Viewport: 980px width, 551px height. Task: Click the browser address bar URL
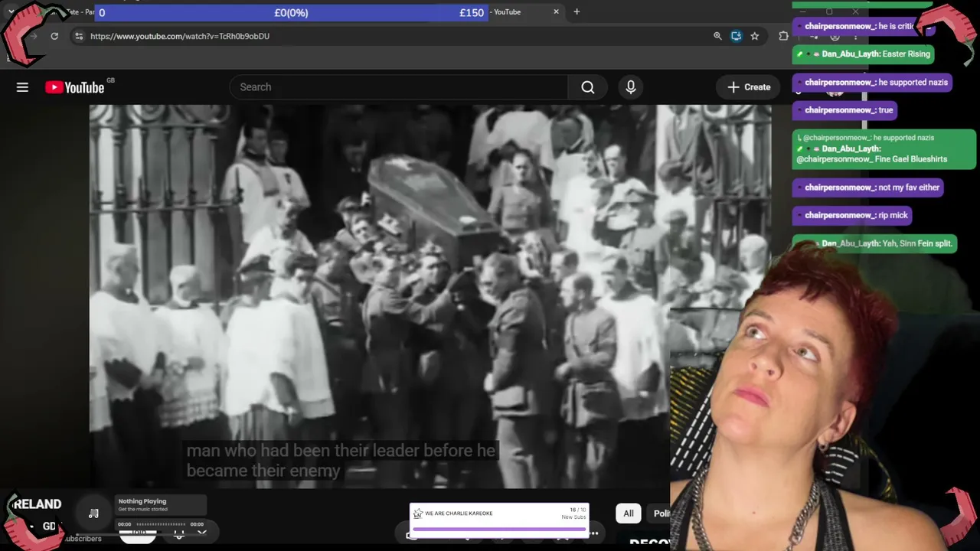tap(180, 36)
